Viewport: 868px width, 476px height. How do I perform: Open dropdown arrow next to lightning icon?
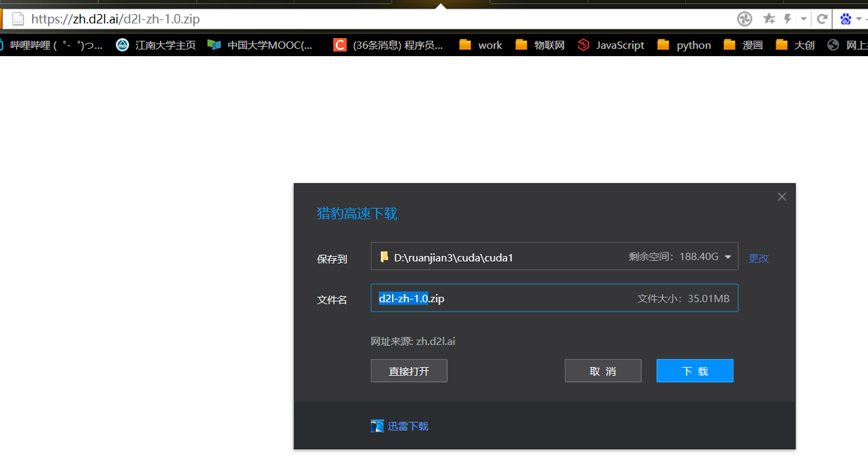pyautogui.click(x=803, y=19)
